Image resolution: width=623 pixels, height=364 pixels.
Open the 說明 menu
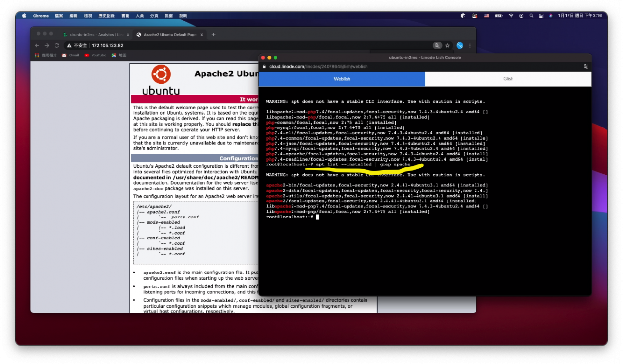[183, 16]
